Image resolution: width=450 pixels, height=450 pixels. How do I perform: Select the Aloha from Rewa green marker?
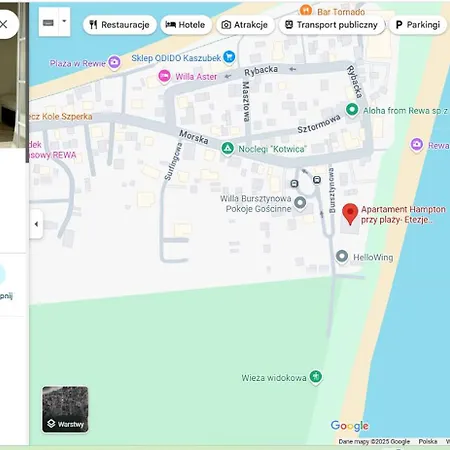(x=352, y=110)
